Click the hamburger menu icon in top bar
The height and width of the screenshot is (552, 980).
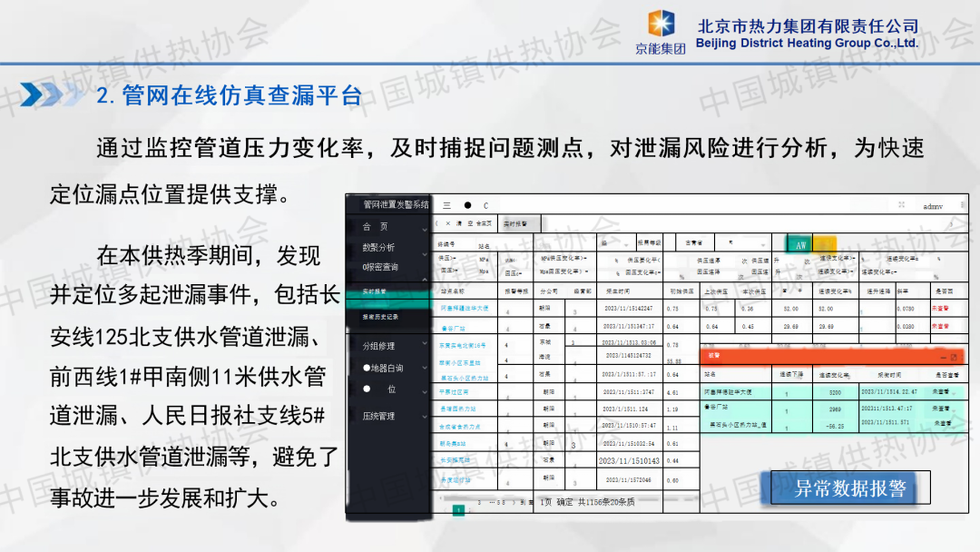coord(446,205)
